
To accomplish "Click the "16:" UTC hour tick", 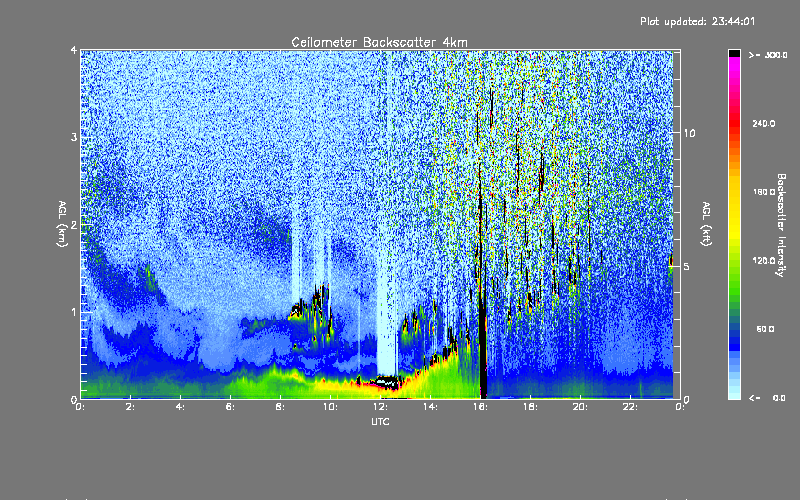I will click(480, 407).
